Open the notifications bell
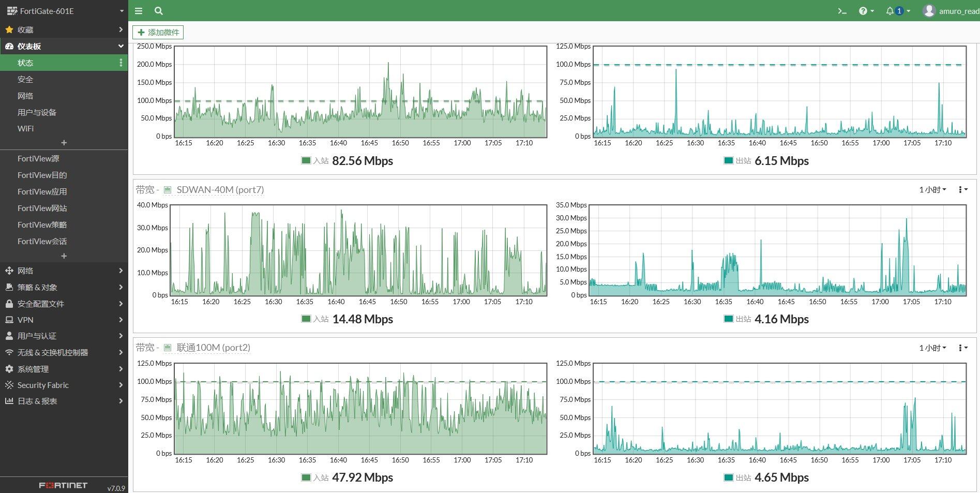Image resolution: width=980 pixels, height=493 pixels. (898, 11)
